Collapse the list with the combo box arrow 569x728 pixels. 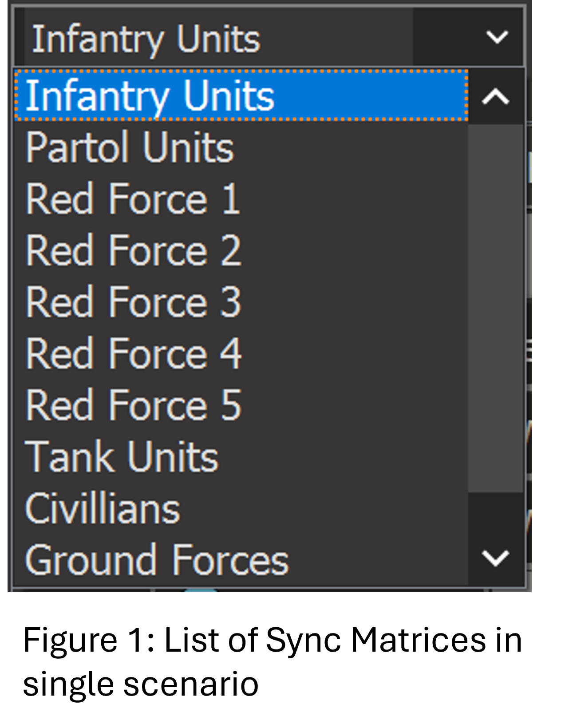(497, 37)
